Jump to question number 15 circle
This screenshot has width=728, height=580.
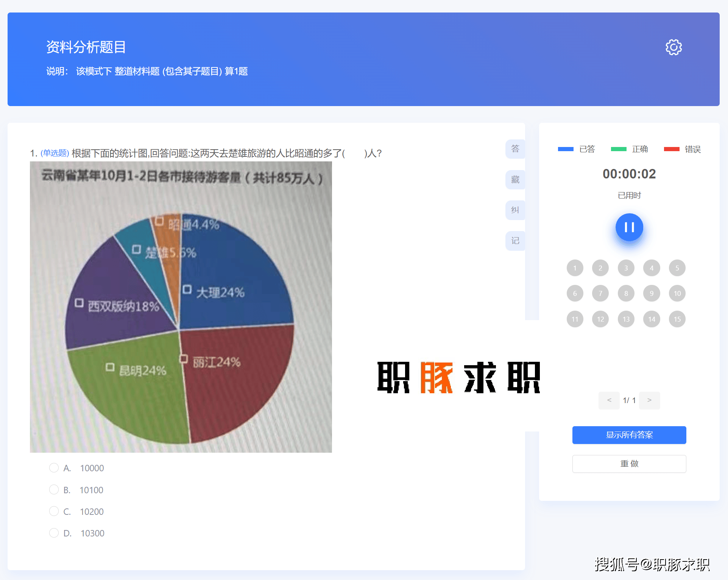pos(677,319)
